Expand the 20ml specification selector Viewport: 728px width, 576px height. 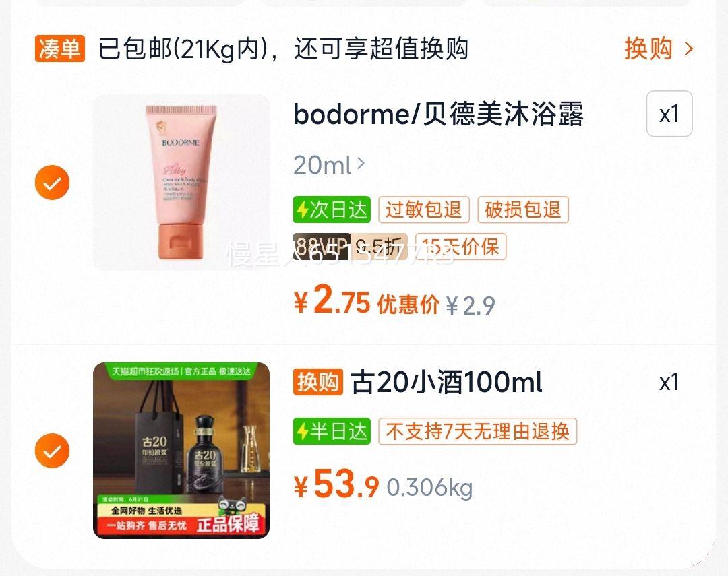(x=329, y=164)
